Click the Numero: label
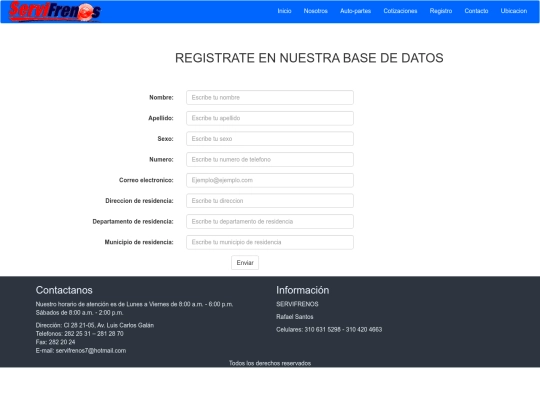540x405 pixels. pyautogui.click(x=161, y=159)
